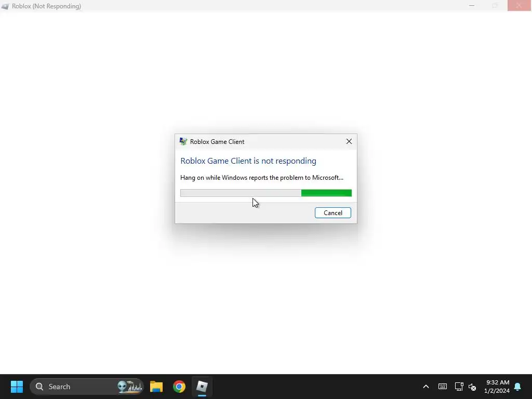Close the Roblox (Not Responding) window
The width and height of the screenshot is (532, 399).
pyautogui.click(x=519, y=5)
